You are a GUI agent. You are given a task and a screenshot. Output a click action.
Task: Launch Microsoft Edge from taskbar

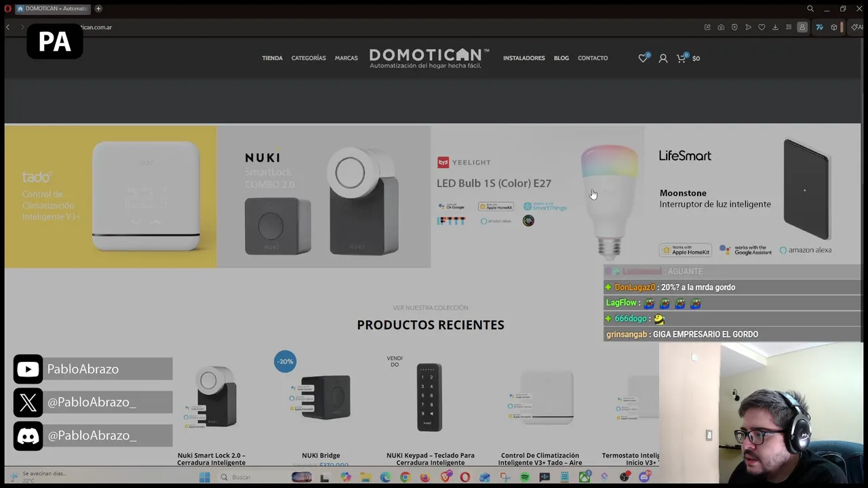[x=385, y=477]
